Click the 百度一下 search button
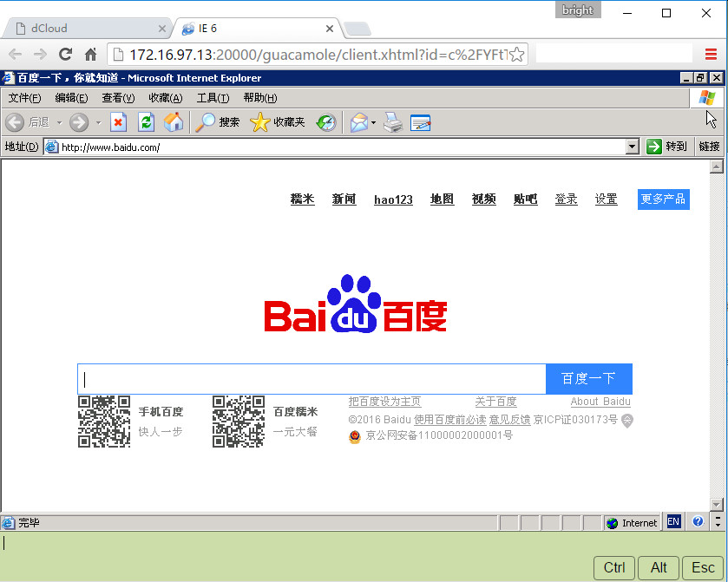 [x=588, y=379]
